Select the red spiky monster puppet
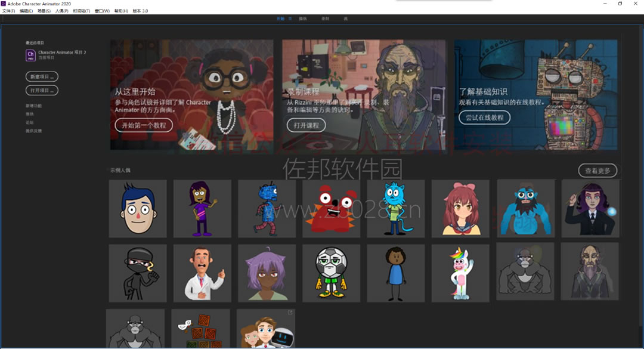The image size is (644, 349). [x=331, y=208]
